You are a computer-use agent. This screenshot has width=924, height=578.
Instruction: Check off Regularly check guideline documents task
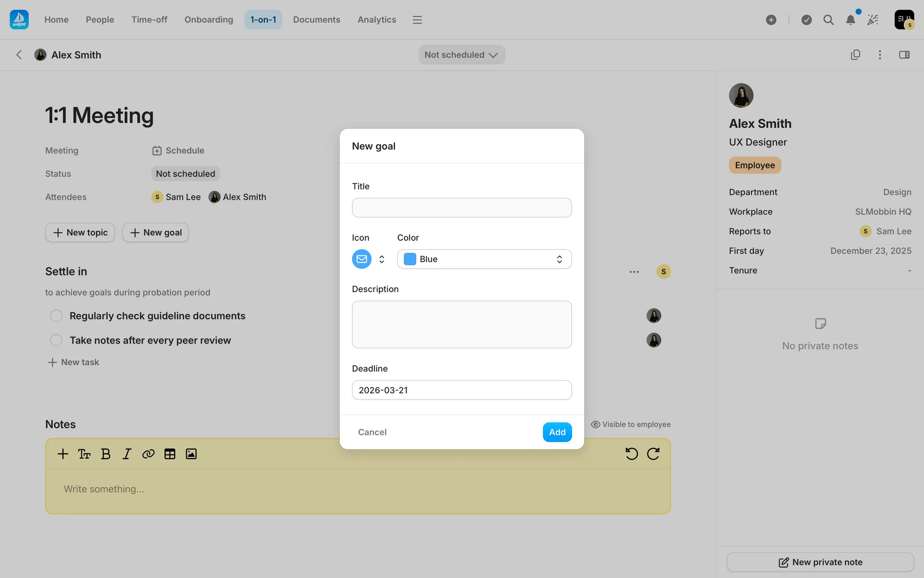tap(56, 315)
